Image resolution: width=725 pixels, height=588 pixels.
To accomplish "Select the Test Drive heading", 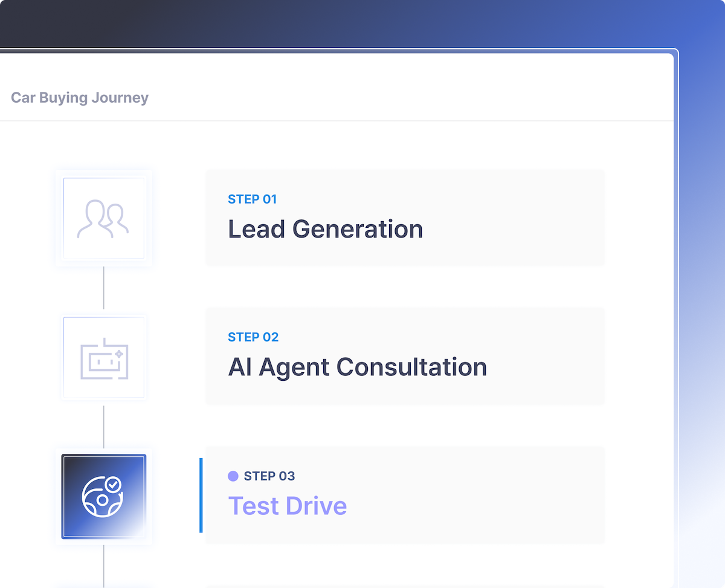I will [287, 506].
